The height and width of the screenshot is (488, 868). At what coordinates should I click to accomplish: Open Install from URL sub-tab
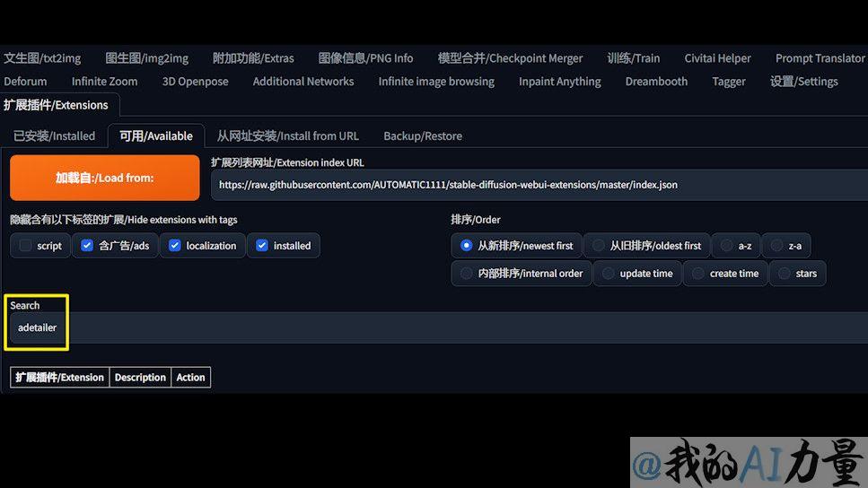point(288,136)
